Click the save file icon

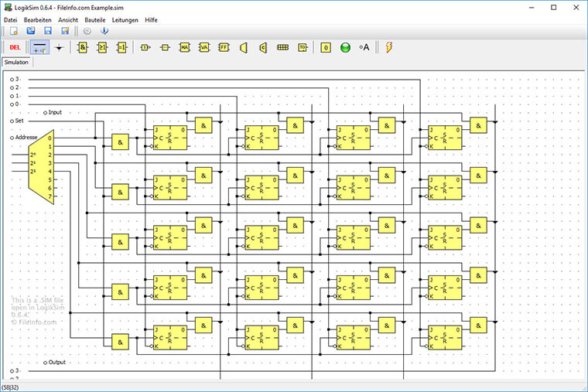point(48,31)
